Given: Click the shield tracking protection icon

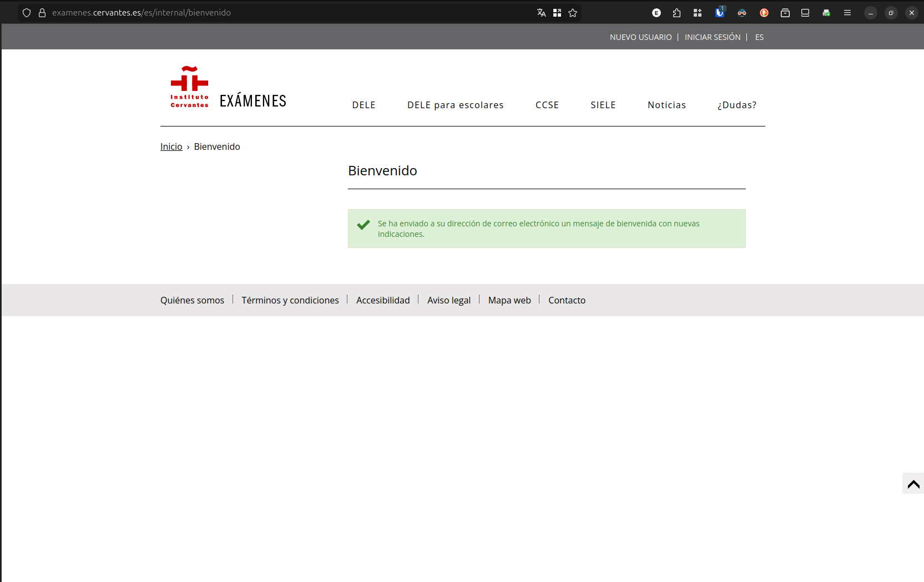Looking at the screenshot, I should [27, 13].
